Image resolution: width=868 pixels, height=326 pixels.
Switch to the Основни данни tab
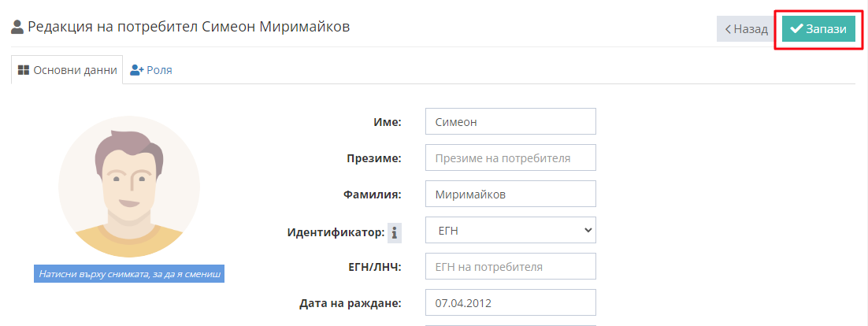67,70
